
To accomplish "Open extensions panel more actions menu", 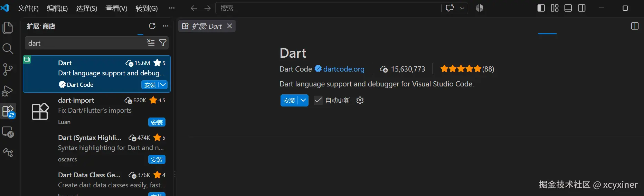I will pyautogui.click(x=166, y=26).
